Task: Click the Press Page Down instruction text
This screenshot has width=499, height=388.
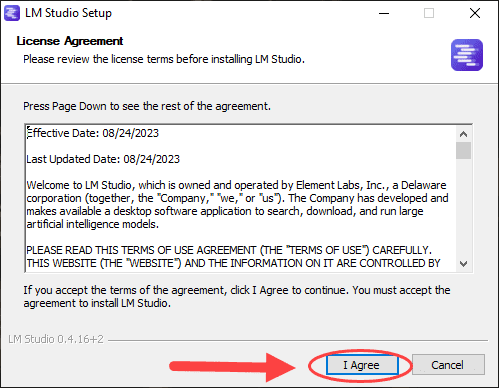Action: (x=147, y=106)
